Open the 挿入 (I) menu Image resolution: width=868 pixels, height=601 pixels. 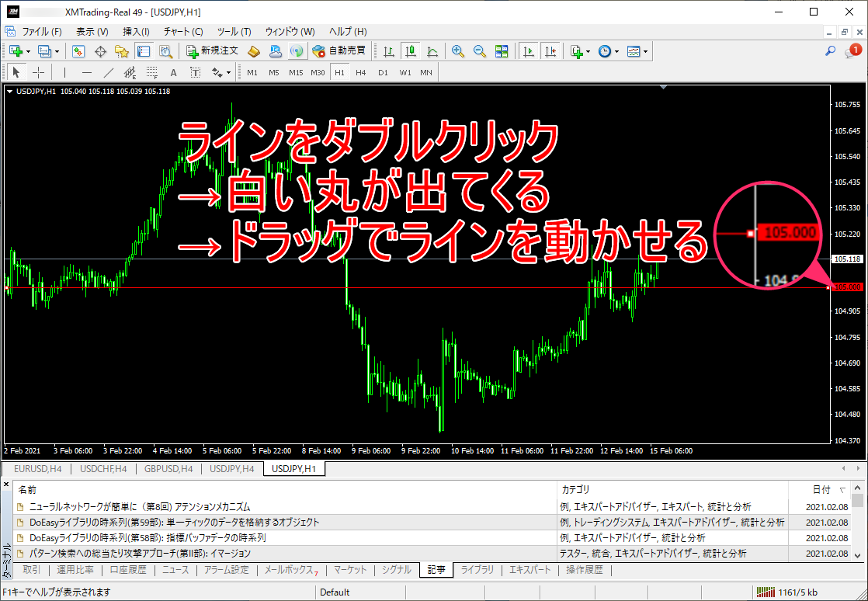coord(136,32)
